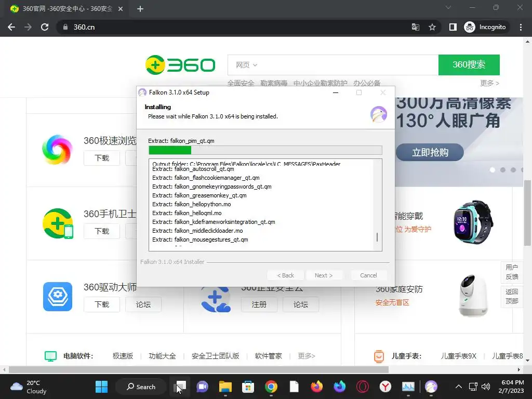Open clock and date 6:04 PM
Viewport: 532px width, 399px height.
pos(511,387)
